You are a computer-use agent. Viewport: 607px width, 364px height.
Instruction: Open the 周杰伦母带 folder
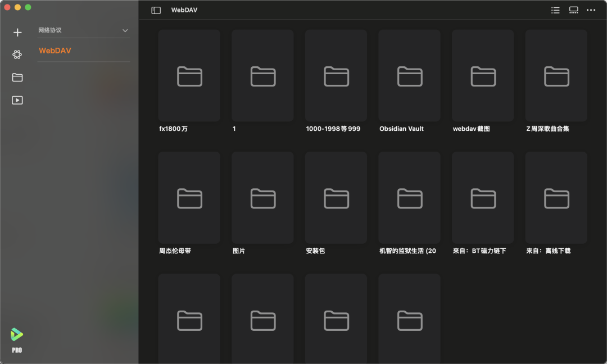point(189,198)
